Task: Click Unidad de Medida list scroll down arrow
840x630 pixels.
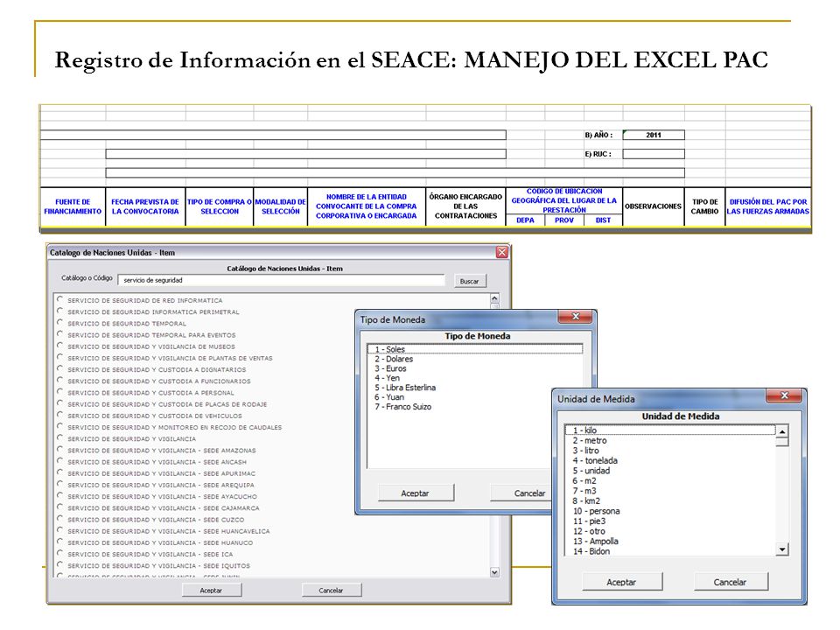Action: (x=782, y=549)
